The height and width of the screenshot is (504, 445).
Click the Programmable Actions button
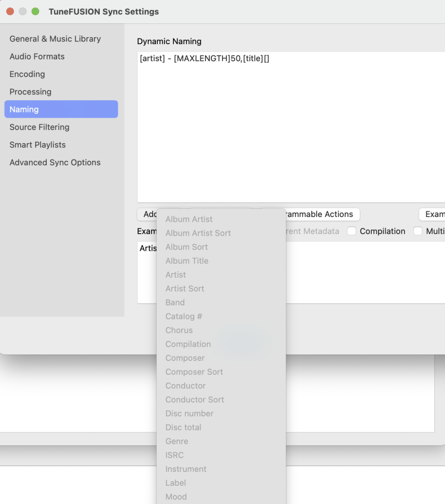pyautogui.click(x=322, y=214)
